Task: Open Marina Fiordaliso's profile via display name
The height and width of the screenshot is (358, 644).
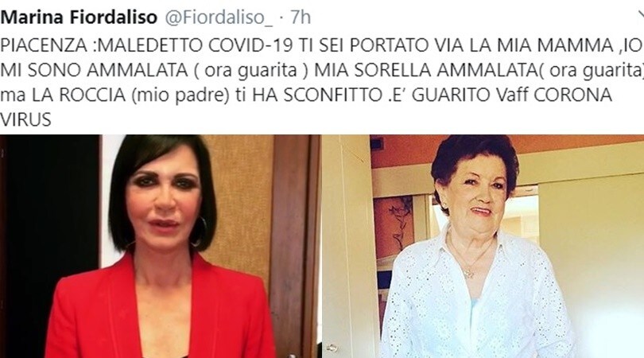Action: tap(80, 18)
